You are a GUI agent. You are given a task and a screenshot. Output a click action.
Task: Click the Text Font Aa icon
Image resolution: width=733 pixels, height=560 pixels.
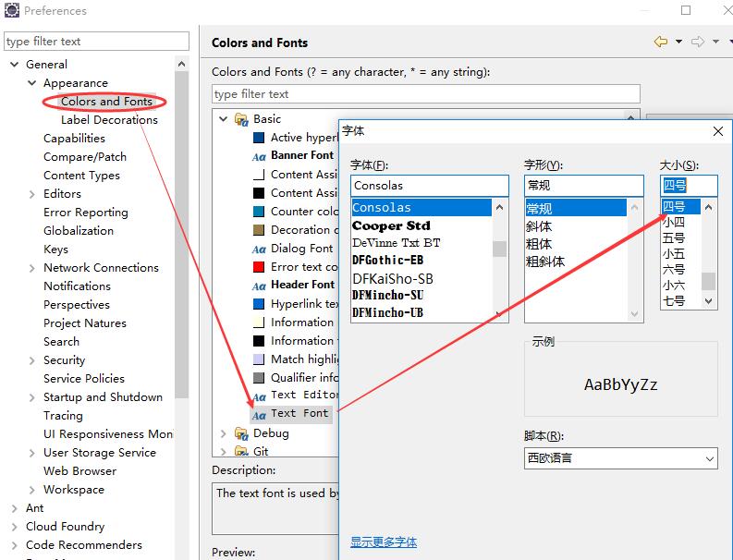tap(259, 415)
